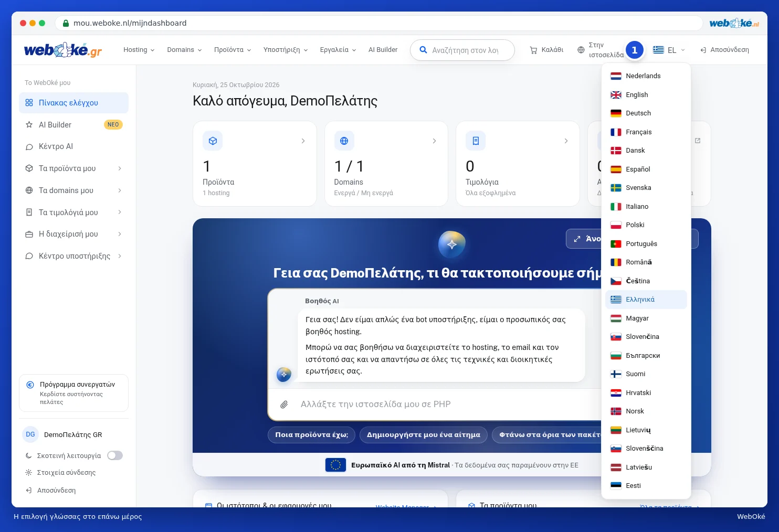Click the Ποια προϊόντα έχω; suggestion
The width and height of the screenshot is (779, 532).
(x=312, y=435)
